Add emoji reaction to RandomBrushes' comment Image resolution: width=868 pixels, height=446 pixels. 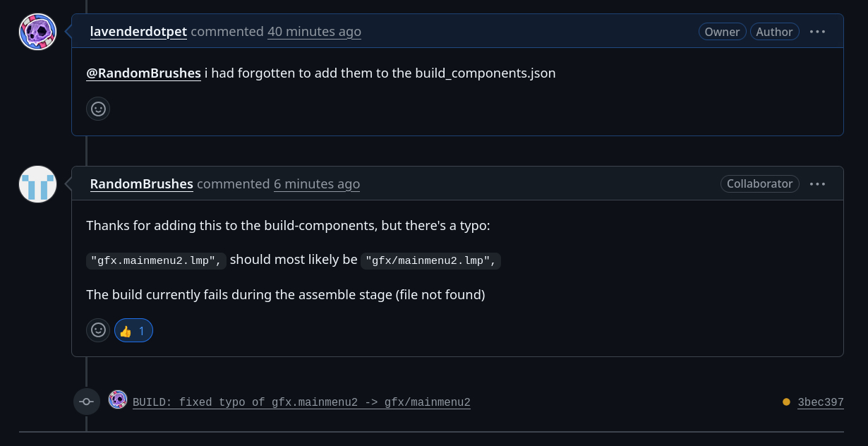point(98,330)
